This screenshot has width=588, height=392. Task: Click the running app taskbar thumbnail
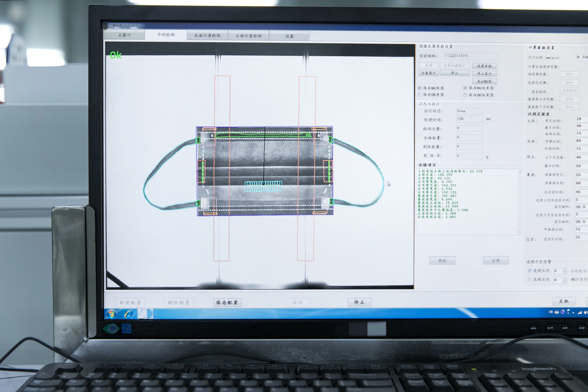(146, 314)
